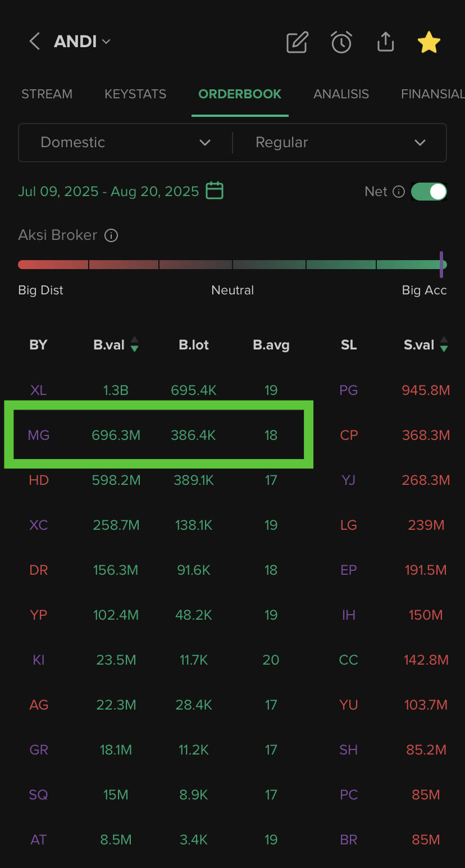Image resolution: width=465 pixels, height=868 pixels.
Task: Tap the yellow star watchlist icon
Action: [x=428, y=42]
